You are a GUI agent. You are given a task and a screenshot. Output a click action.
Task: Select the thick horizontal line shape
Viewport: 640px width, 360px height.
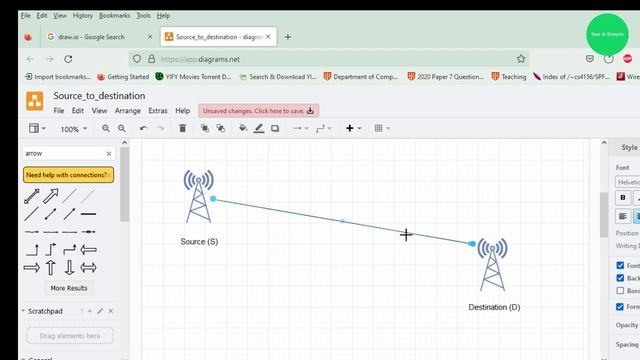89,214
